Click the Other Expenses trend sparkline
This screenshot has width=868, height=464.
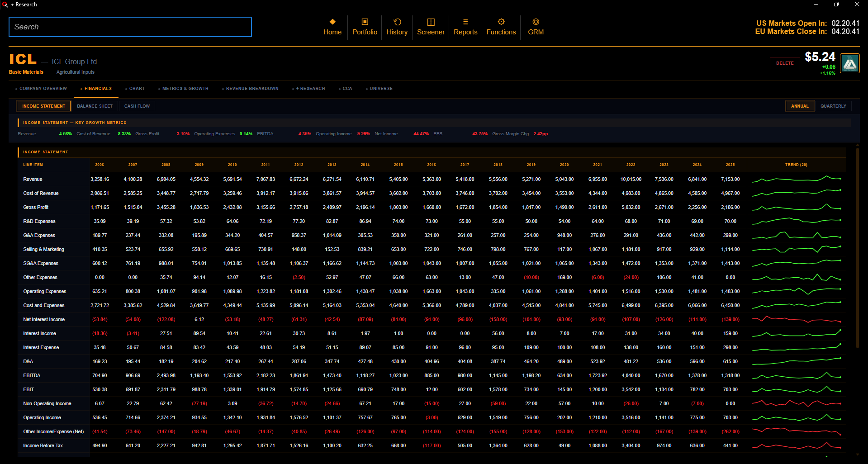pos(796,277)
